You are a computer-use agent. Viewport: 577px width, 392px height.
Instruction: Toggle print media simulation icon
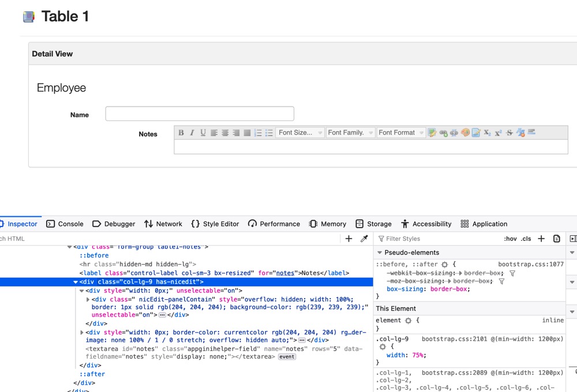point(557,239)
